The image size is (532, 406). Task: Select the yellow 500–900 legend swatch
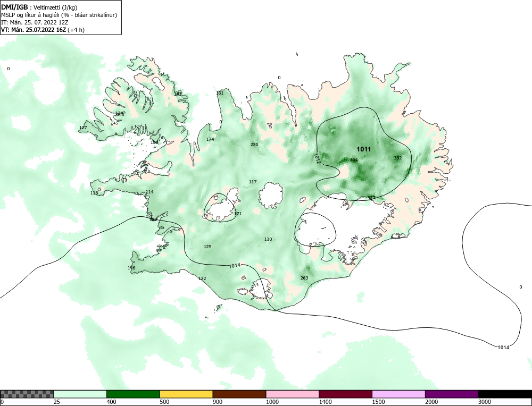click(186, 394)
